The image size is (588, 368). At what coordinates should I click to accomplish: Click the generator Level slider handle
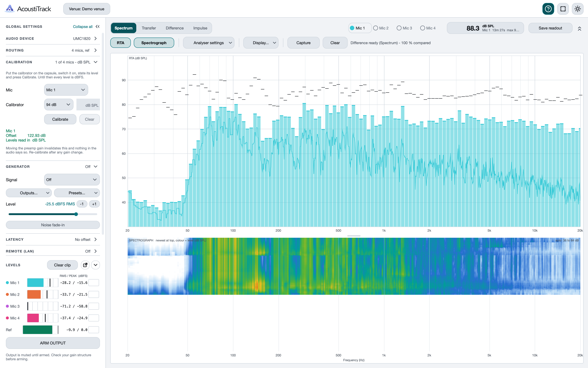point(76,214)
